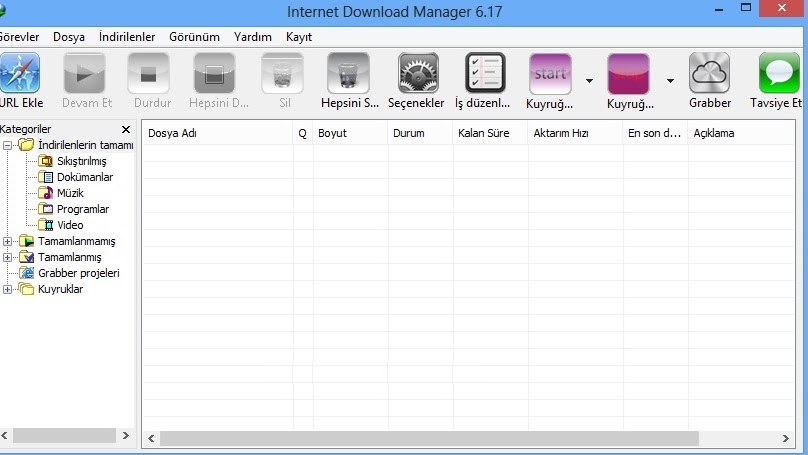Click the URL Ekle compass icon

coord(20,73)
